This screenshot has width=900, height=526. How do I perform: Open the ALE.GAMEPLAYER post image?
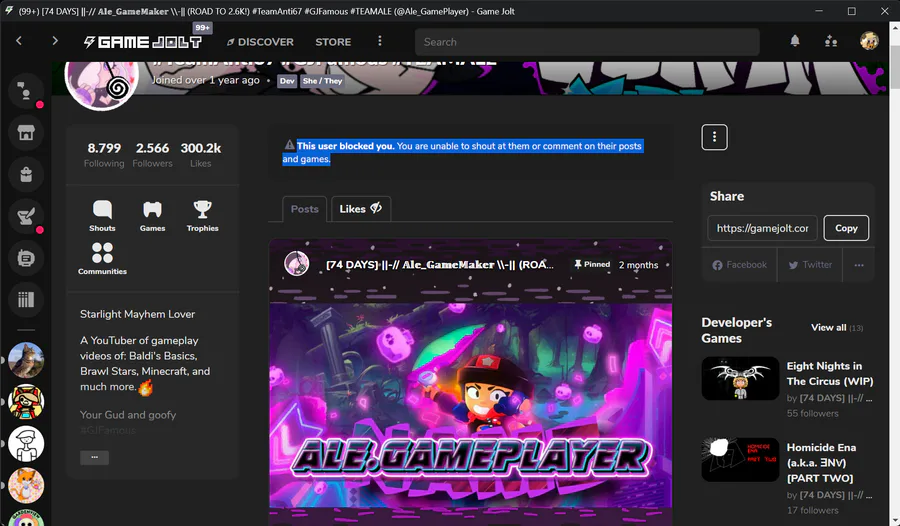[x=470, y=405]
